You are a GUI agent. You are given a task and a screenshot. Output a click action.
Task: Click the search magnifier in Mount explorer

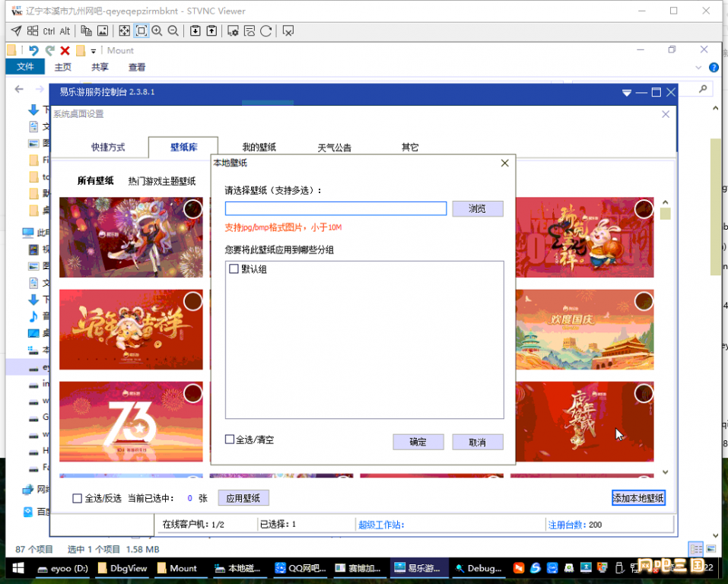(x=704, y=89)
